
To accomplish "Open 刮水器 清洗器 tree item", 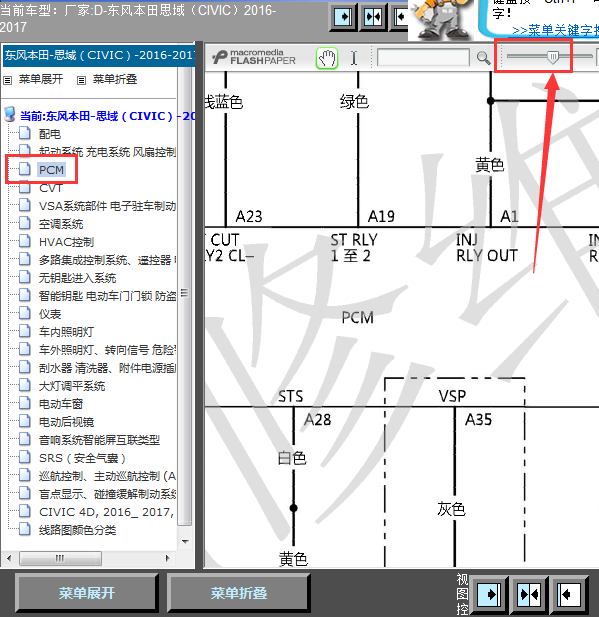I will 107,368.
